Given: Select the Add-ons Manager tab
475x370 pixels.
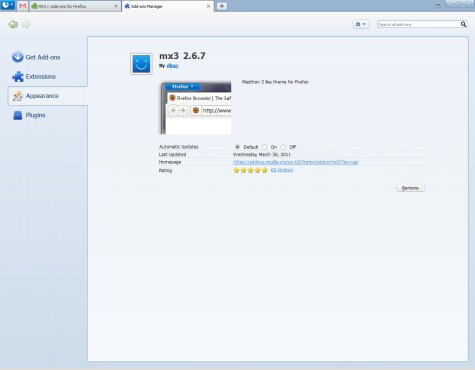Looking at the screenshot, I should click(168, 6).
